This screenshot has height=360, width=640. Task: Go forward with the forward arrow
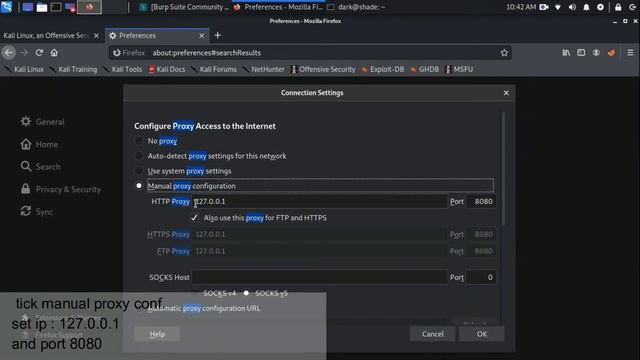(24, 53)
